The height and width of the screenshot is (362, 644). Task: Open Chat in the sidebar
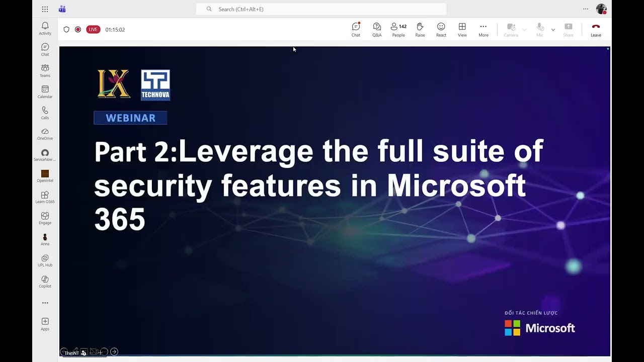[45, 50]
